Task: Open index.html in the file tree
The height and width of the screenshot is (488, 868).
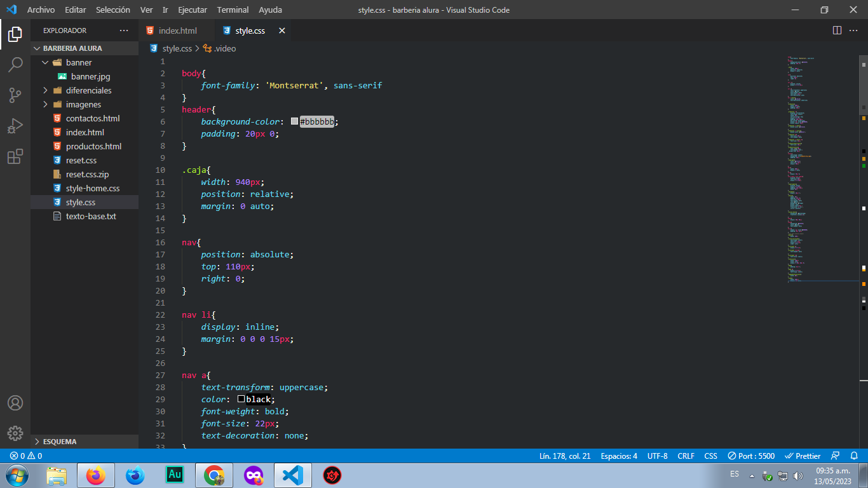Action: coord(85,132)
